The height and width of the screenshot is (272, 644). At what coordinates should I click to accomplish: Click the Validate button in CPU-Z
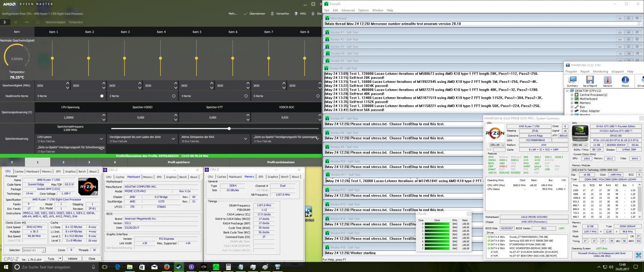[x=72, y=258]
